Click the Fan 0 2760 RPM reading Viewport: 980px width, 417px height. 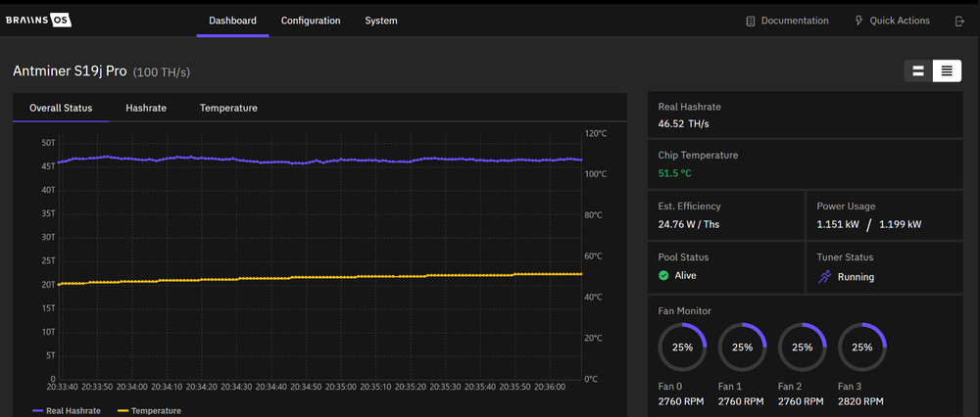(x=681, y=401)
